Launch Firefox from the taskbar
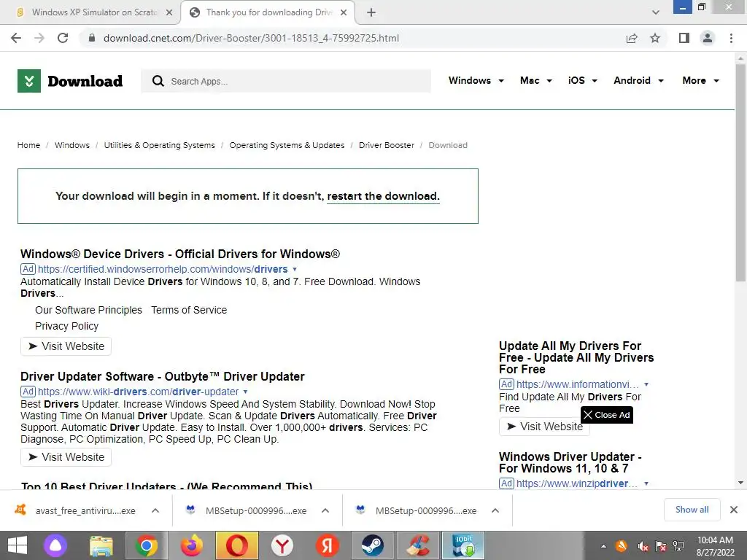Image resolution: width=747 pixels, height=560 pixels. click(x=192, y=545)
